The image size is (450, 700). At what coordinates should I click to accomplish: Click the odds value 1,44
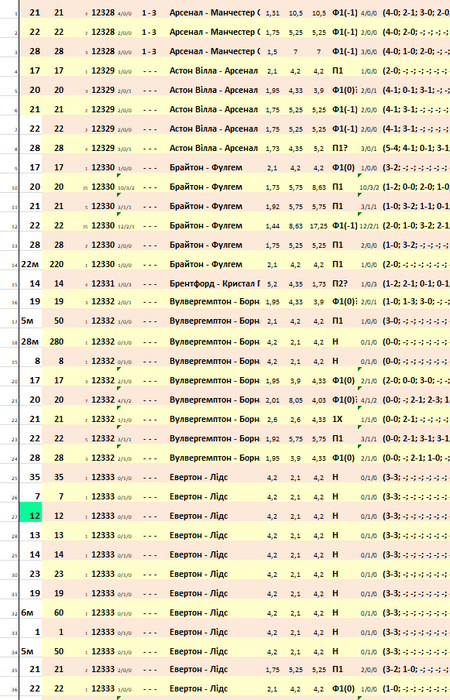pos(272,226)
